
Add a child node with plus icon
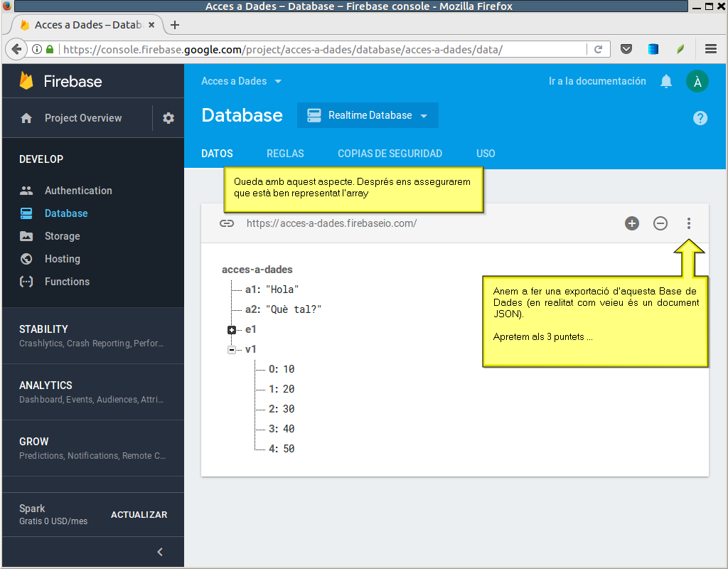coord(632,223)
